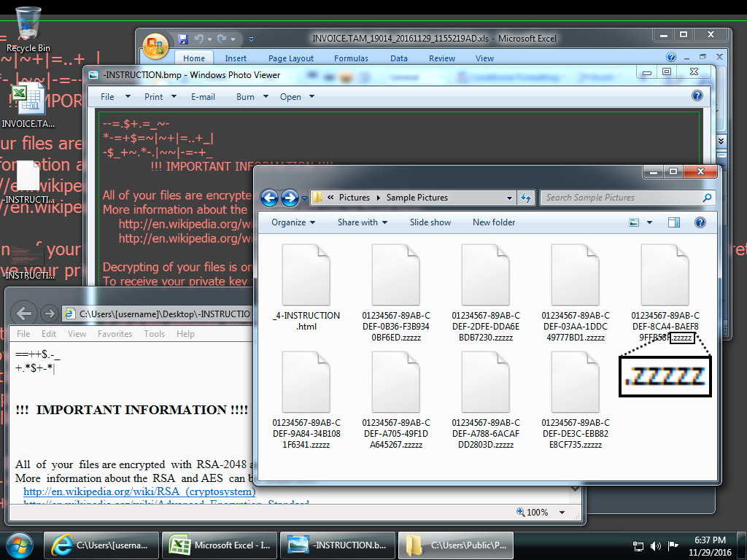Switch to Excel Review tab

click(442, 58)
